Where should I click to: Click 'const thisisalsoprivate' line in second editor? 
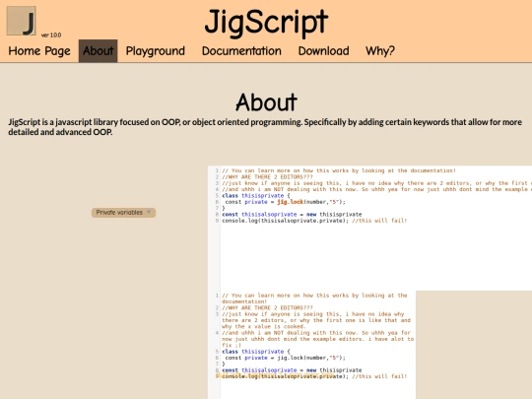(x=292, y=370)
